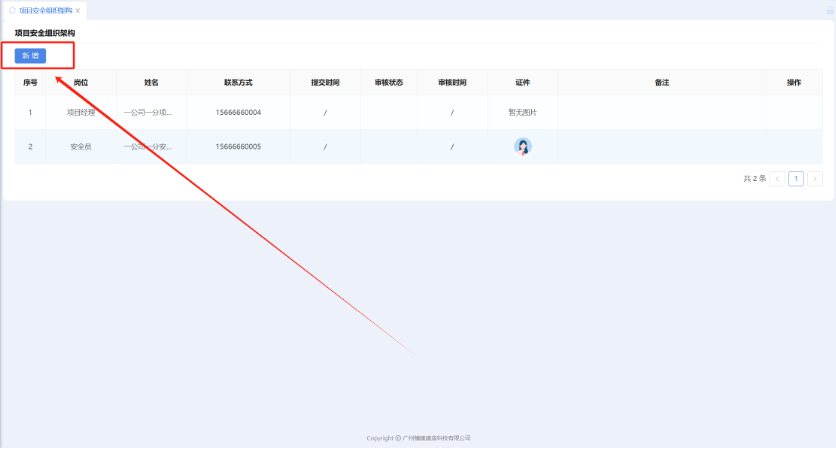
Task: Click the tab's circular icon
Action: click(x=12, y=10)
